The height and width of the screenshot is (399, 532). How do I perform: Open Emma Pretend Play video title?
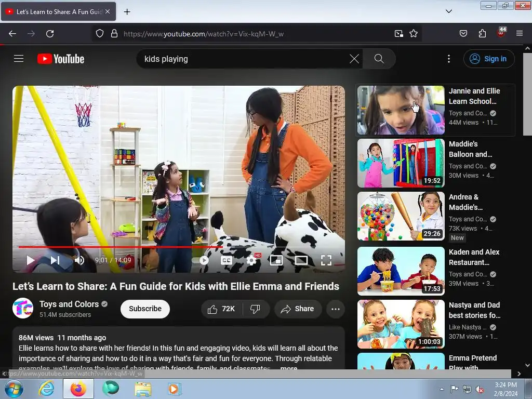click(473, 362)
